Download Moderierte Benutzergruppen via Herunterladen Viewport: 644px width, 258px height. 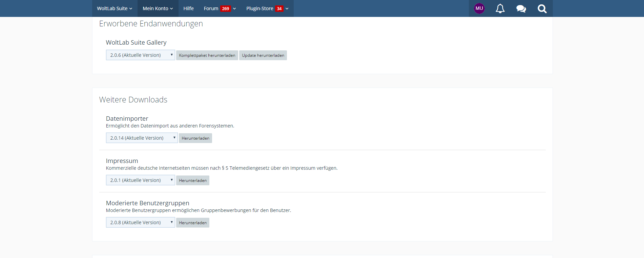tap(193, 223)
